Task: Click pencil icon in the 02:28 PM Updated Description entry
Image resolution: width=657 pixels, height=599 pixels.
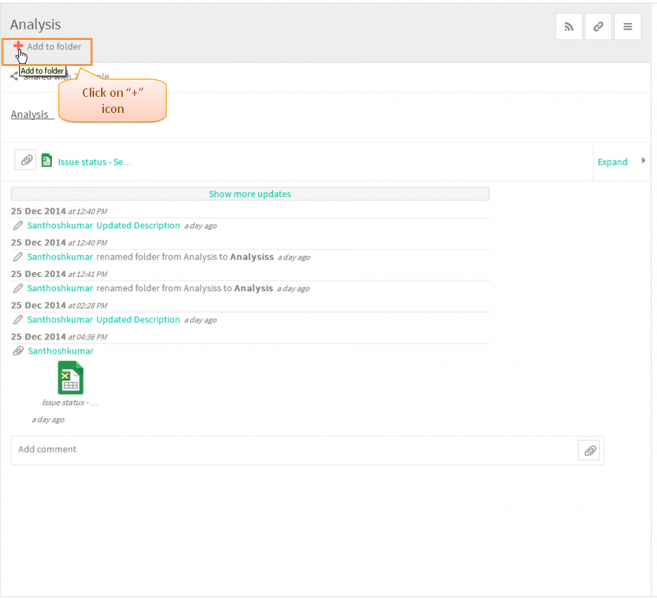Action: [x=18, y=320]
